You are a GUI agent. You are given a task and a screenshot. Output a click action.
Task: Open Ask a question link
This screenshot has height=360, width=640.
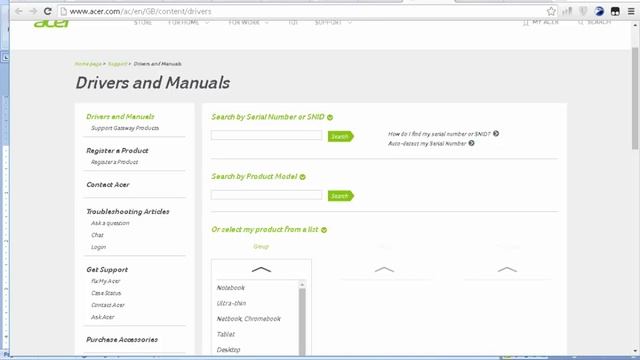(110, 223)
